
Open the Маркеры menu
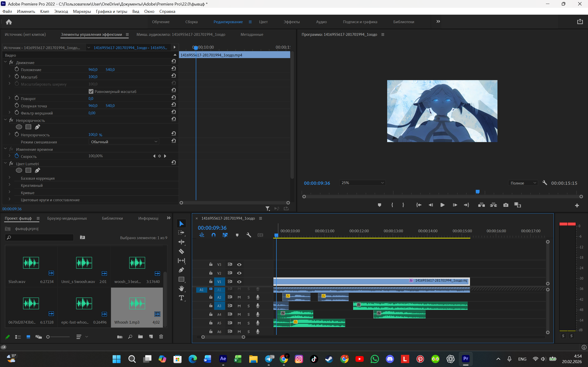[x=82, y=11]
